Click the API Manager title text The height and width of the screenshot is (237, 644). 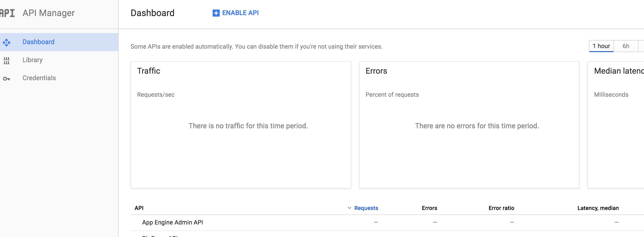point(49,13)
